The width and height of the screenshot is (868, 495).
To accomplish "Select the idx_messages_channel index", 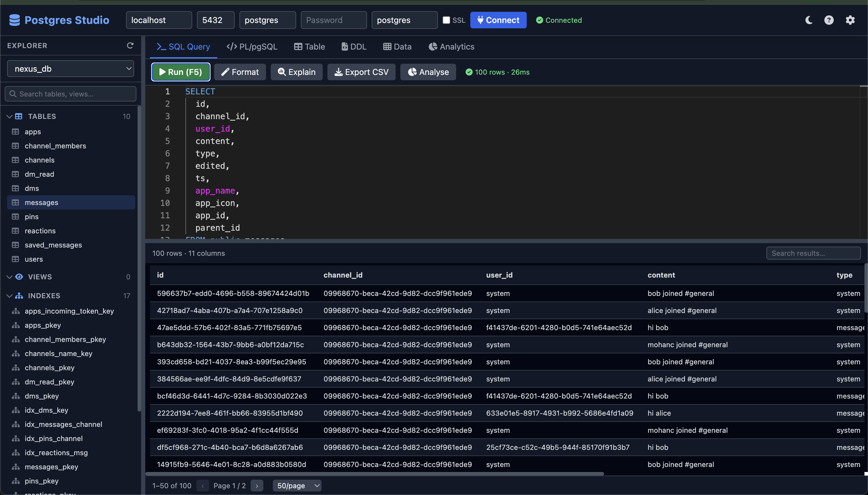I will (x=71, y=424).
